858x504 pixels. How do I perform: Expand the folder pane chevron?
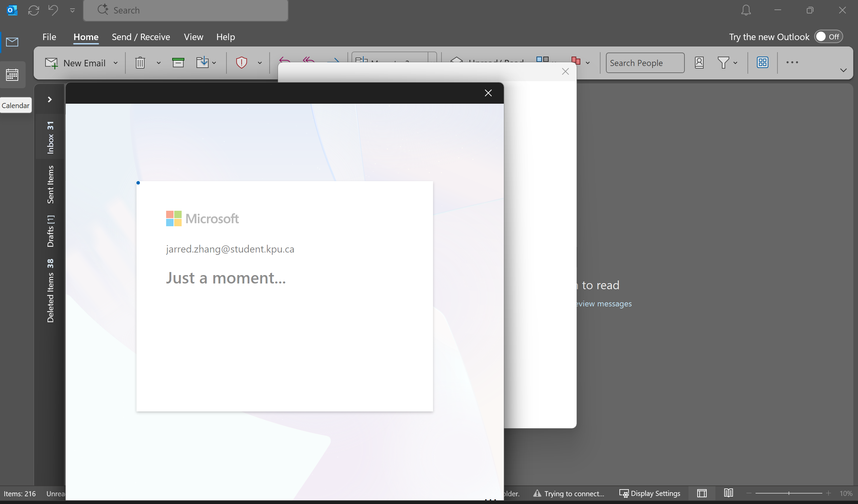pos(50,99)
